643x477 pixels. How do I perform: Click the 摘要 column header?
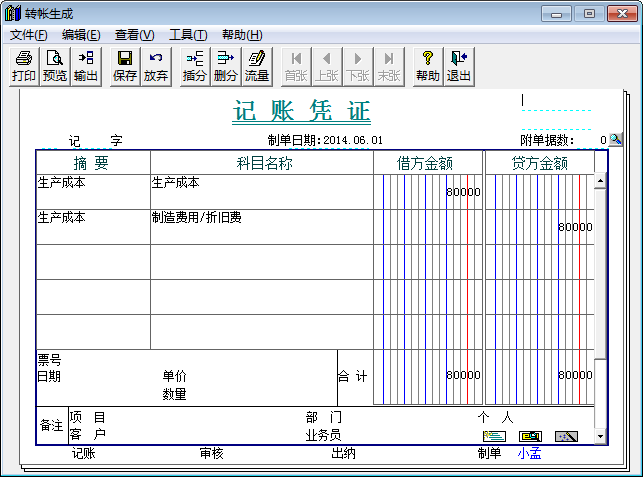[x=93, y=163]
